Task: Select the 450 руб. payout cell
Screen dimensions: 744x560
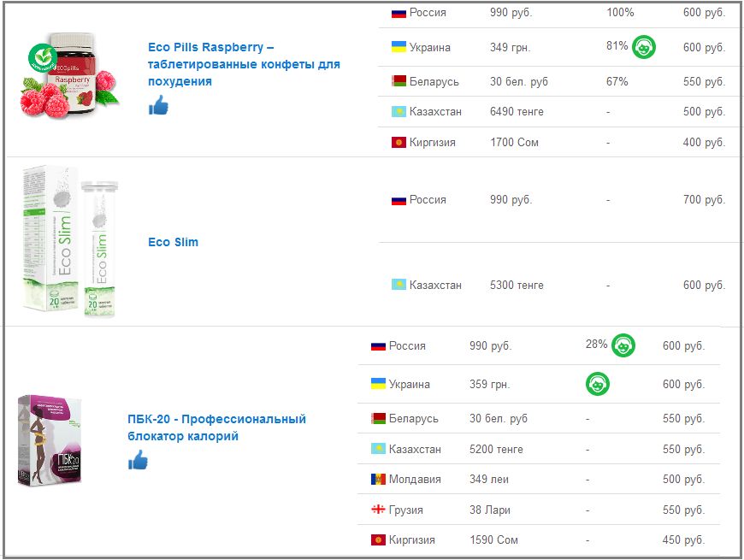Action: (x=684, y=540)
